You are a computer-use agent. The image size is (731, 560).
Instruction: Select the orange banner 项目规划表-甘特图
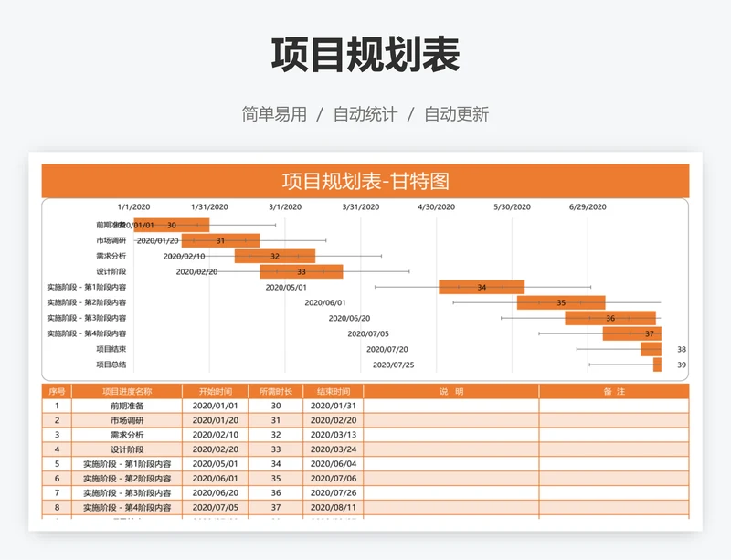click(x=365, y=181)
